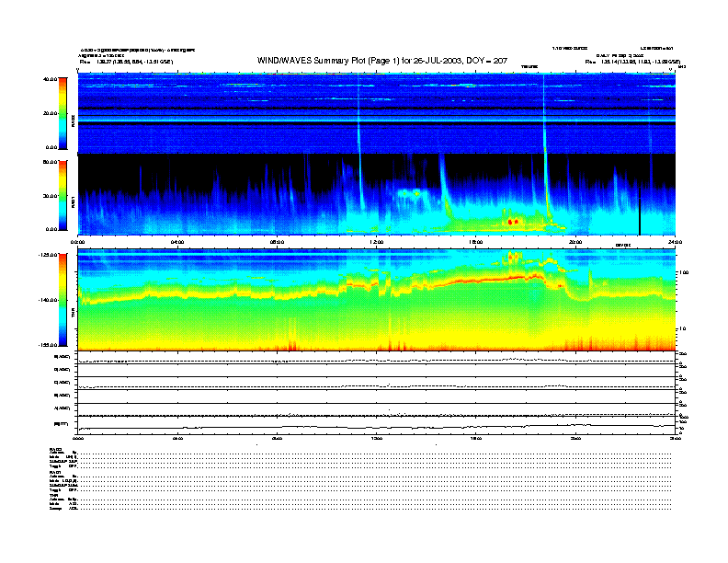This screenshot has width=728, height=563.
Task: Click the 40.00 color scale label
Action: [x=50, y=79]
